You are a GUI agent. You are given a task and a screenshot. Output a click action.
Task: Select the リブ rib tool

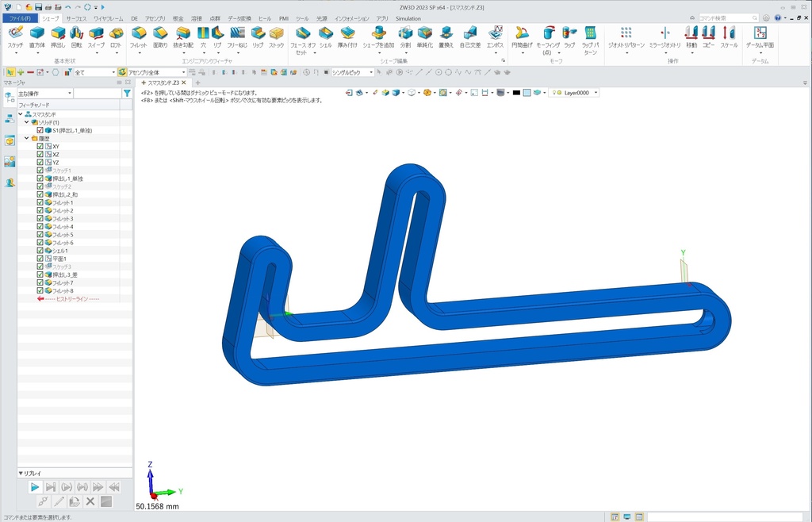coord(217,37)
